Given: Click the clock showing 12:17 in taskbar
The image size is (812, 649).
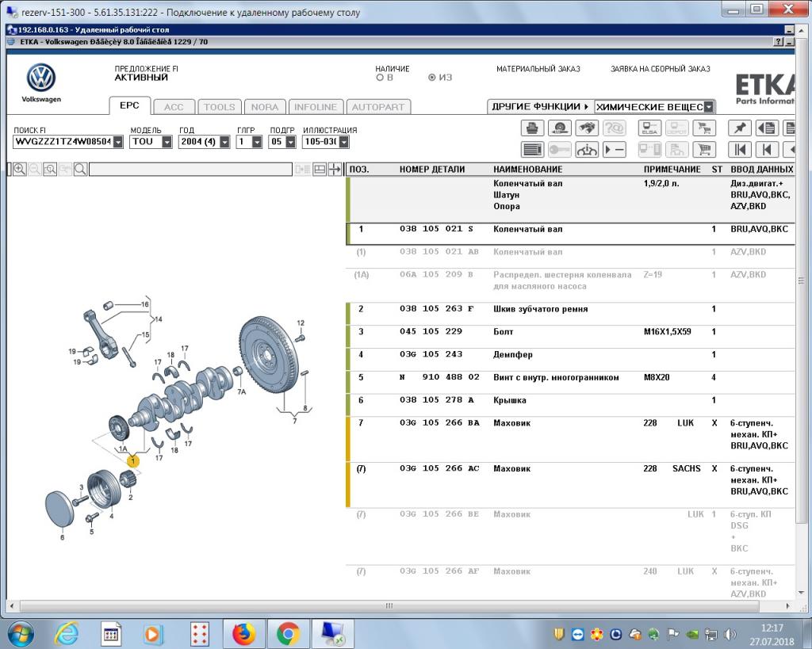Looking at the screenshot, I should point(772,628).
